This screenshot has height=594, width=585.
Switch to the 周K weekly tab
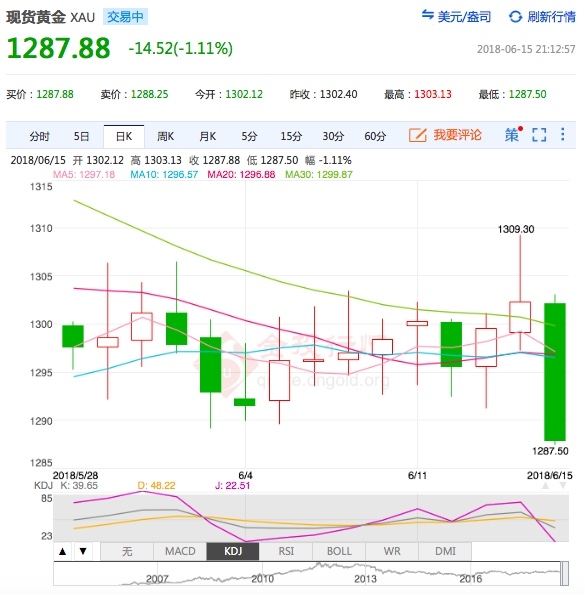166,136
